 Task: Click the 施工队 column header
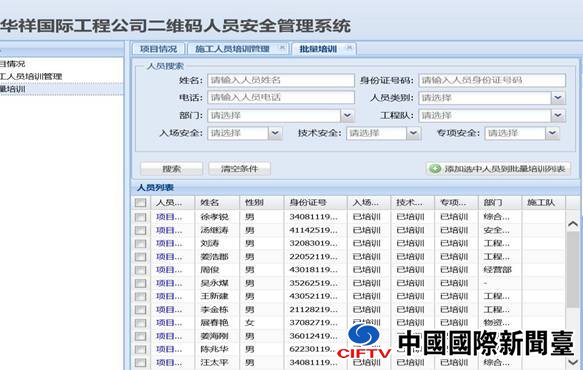coord(544,203)
